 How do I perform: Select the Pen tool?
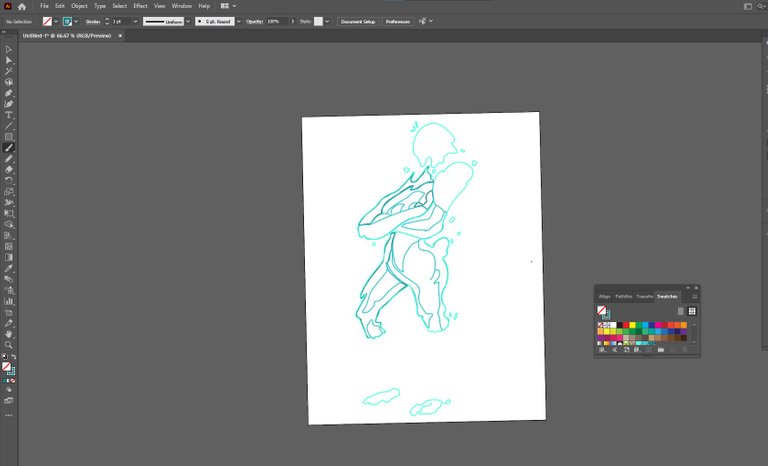[x=8, y=93]
